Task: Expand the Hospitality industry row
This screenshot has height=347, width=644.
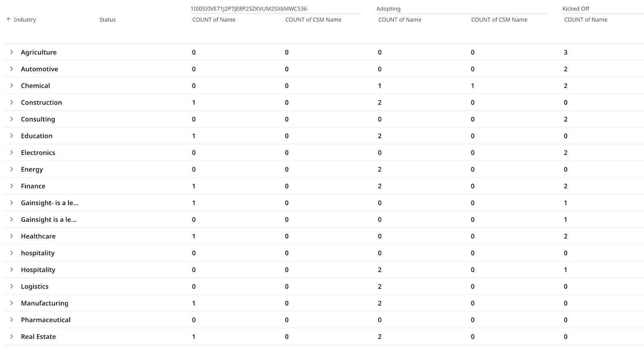Action: click(12, 269)
